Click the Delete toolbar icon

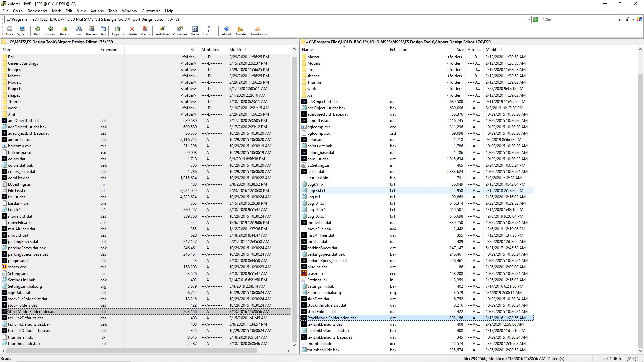tap(132, 31)
